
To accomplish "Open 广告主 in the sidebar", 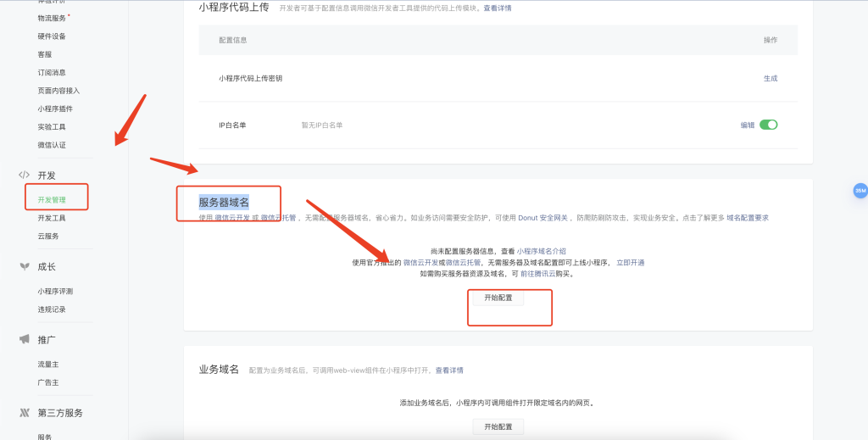I will (48, 382).
